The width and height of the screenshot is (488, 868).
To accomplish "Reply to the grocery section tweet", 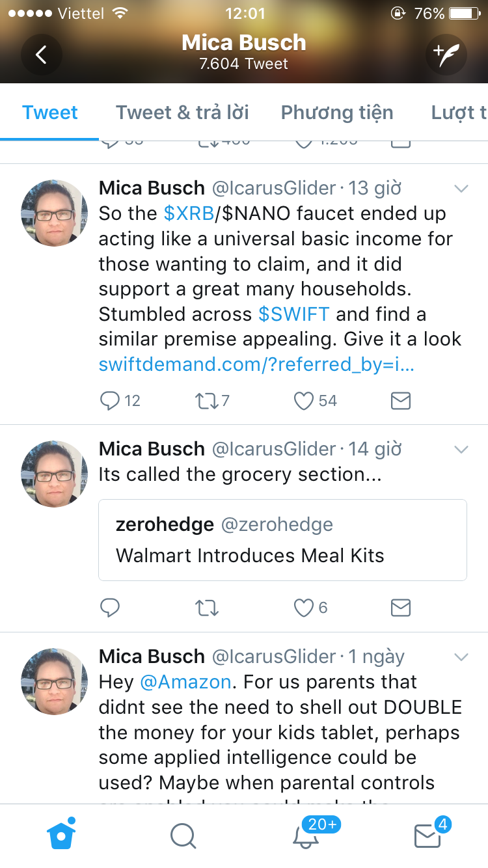I will pos(110,608).
